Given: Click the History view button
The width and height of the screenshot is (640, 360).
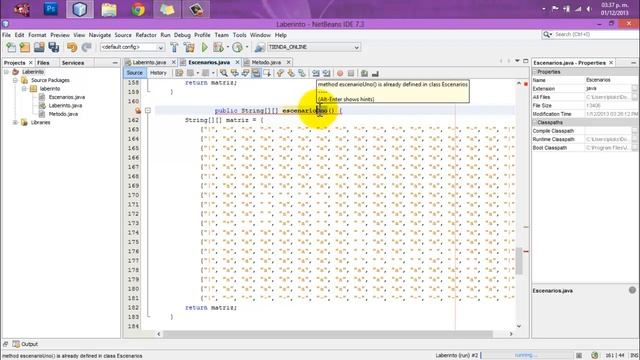Looking at the screenshot, I should coord(158,73).
